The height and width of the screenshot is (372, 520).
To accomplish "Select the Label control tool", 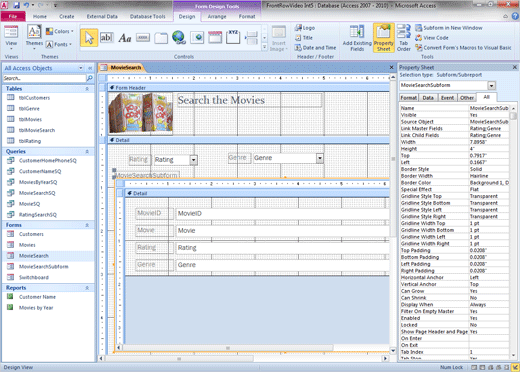I will point(125,38).
